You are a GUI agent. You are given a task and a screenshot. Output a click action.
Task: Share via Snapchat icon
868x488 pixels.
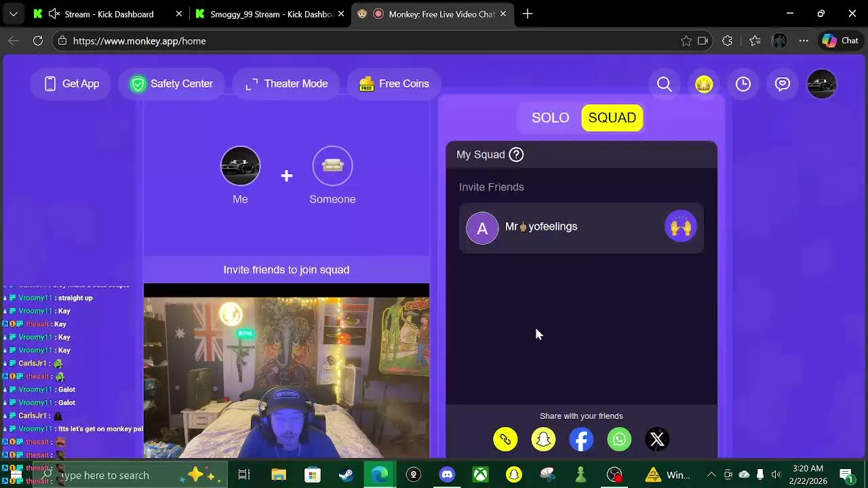tap(543, 440)
